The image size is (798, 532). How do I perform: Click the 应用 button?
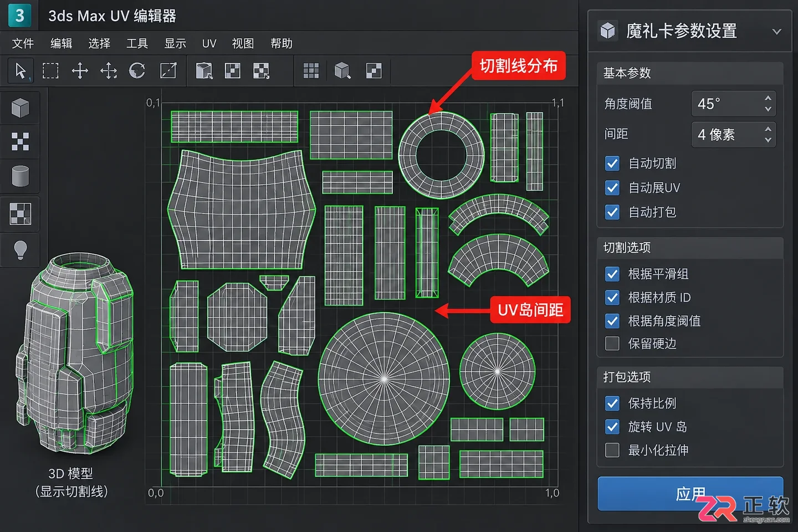[x=690, y=493]
